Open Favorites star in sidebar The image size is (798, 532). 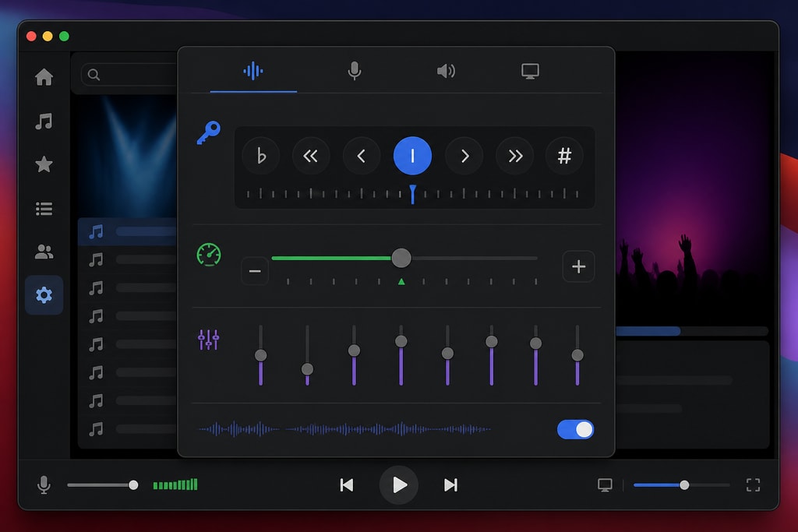(x=44, y=164)
